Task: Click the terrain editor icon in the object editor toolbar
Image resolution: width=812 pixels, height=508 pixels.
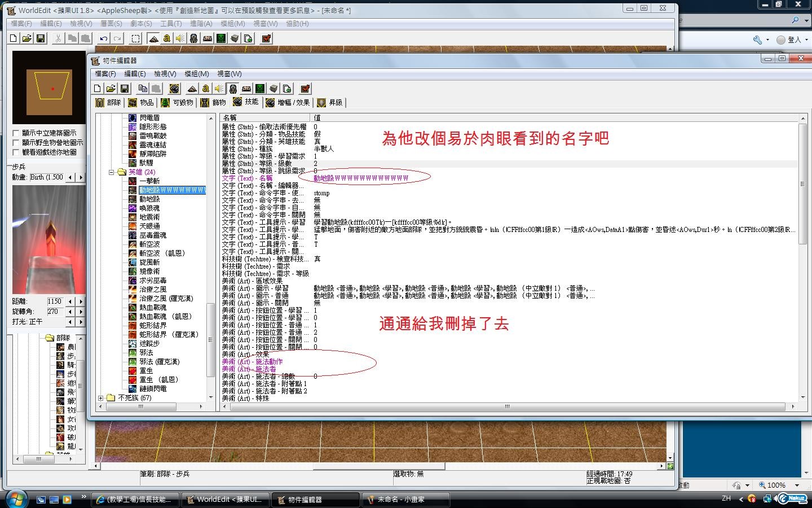Action: pyautogui.click(x=192, y=89)
